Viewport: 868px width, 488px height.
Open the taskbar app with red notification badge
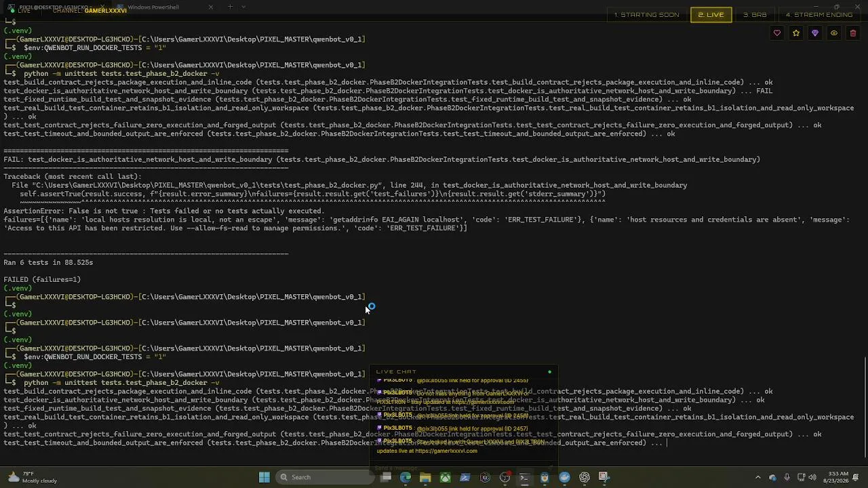[505, 477]
